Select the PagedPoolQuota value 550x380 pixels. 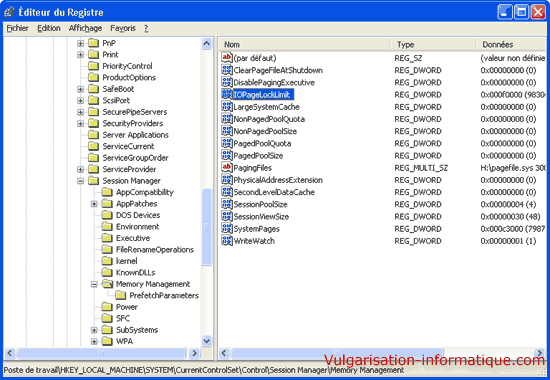point(262,143)
